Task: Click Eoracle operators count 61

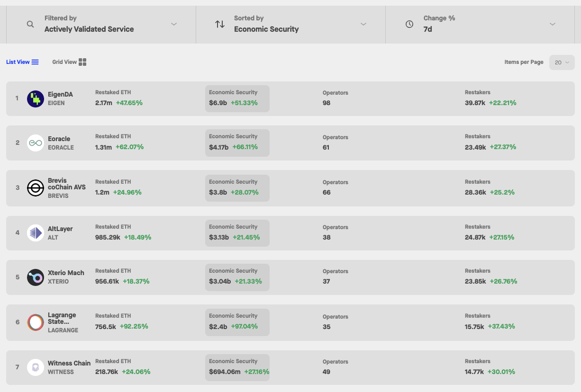Action: pyautogui.click(x=326, y=147)
